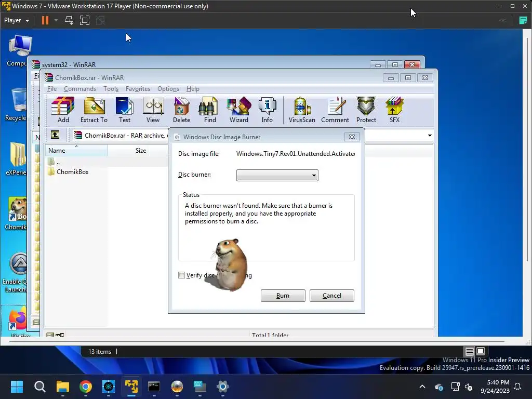Viewport: 532px width, 399px height.
Task: Open File Explorer from the taskbar
Action: tap(63, 387)
